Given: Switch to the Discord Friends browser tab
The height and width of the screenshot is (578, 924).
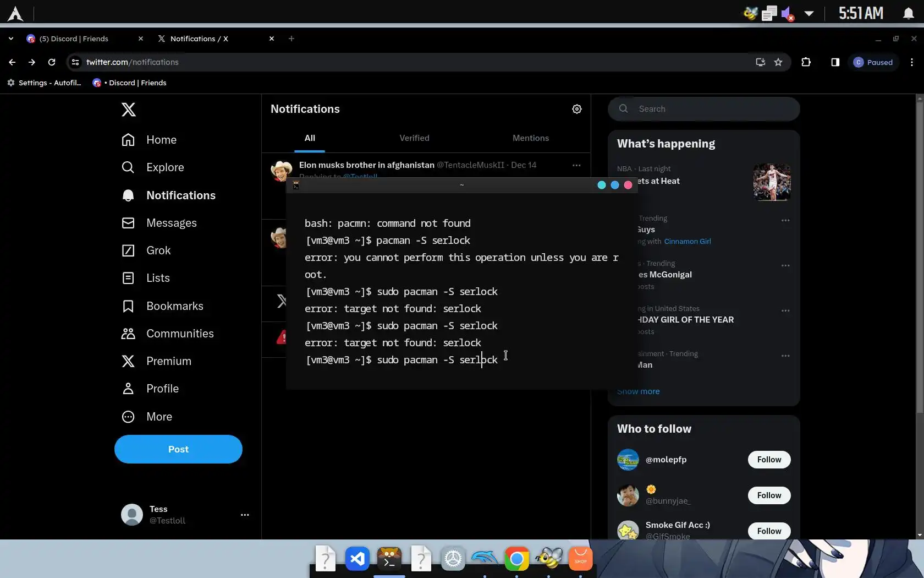Looking at the screenshot, I should (x=84, y=39).
